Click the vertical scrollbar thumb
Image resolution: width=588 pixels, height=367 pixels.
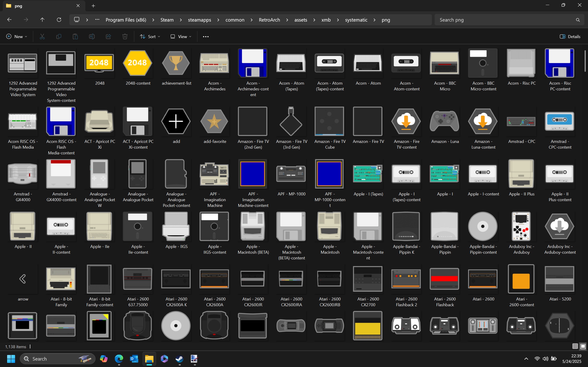coord(585,61)
